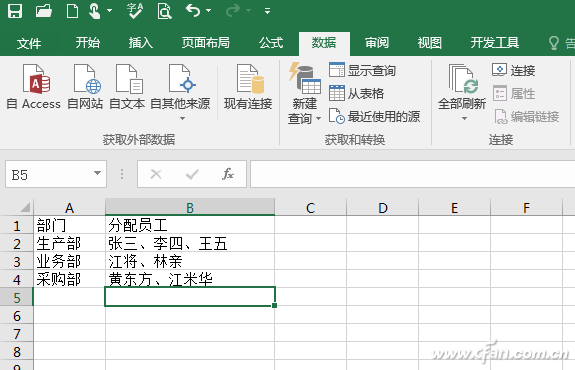Select cell 江将、林亲
Viewport: 575px width, 370px height.
coord(190,261)
